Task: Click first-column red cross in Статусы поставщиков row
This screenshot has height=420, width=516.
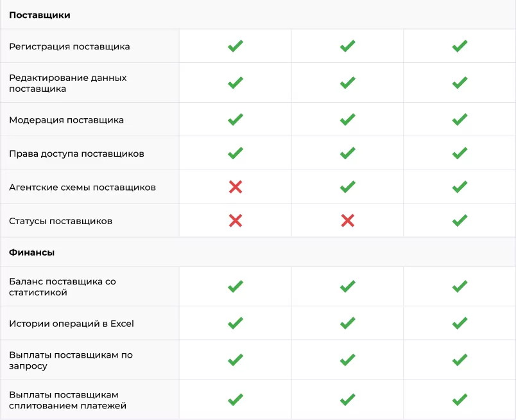Action: (x=236, y=220)
